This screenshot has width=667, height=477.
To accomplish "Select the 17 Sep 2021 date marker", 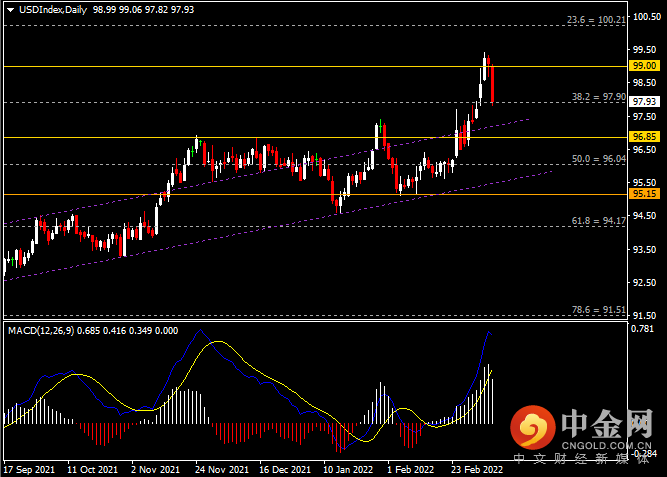I will point(29,470).
